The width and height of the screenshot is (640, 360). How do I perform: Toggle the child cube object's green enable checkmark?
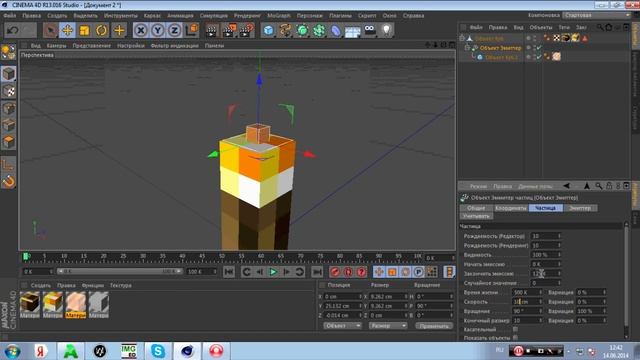tap(539, 57)
